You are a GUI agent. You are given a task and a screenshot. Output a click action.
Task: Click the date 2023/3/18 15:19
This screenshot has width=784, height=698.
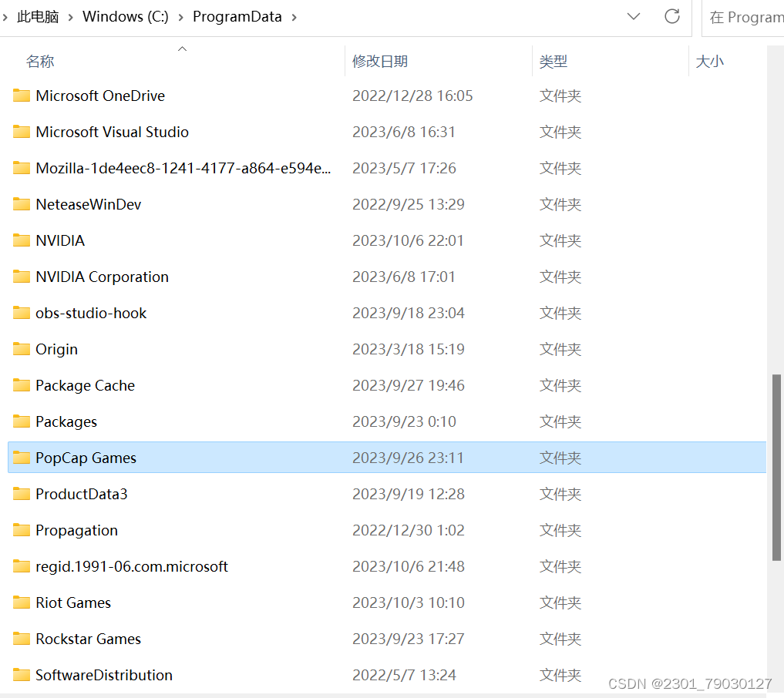point(409,349)
